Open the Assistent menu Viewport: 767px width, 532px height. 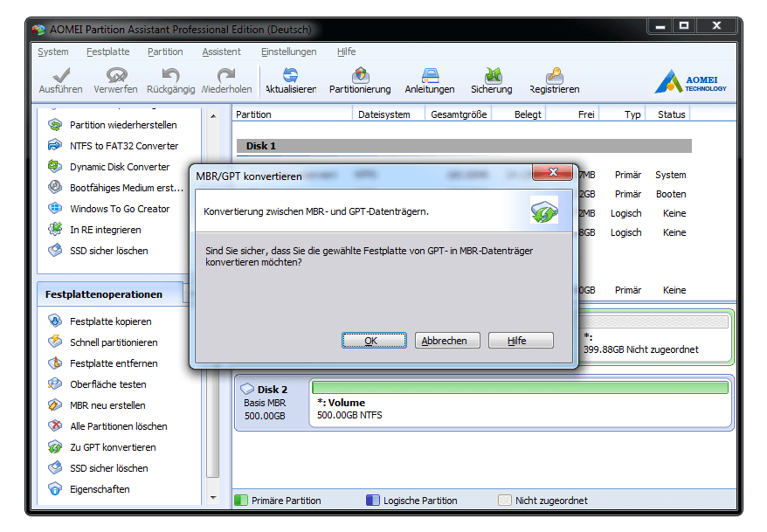[x=222, y=52]
